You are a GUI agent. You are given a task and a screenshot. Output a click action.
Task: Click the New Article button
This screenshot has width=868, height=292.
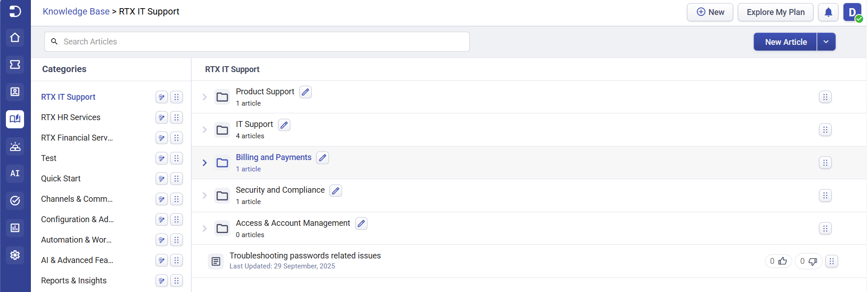coord(785,42)
